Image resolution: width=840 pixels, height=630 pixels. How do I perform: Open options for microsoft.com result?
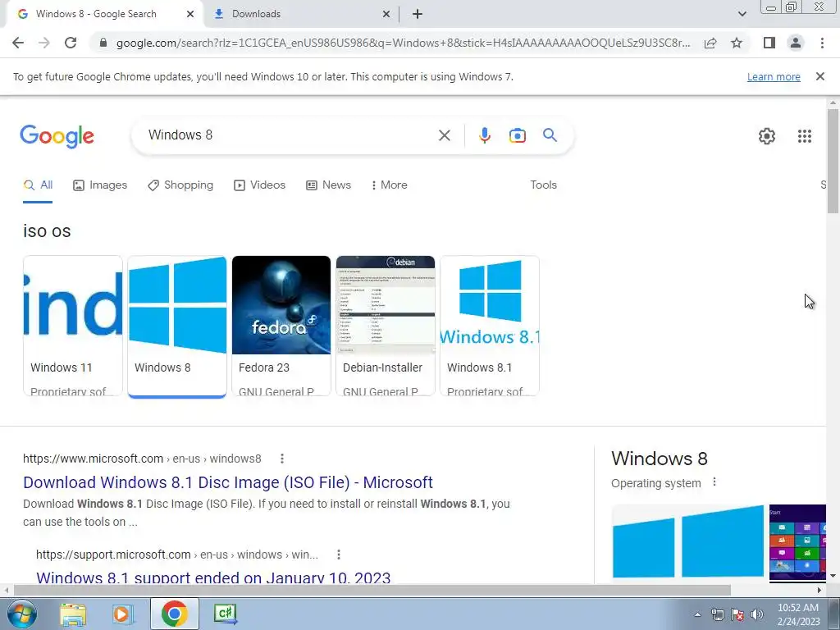click(x=282, y=459)
